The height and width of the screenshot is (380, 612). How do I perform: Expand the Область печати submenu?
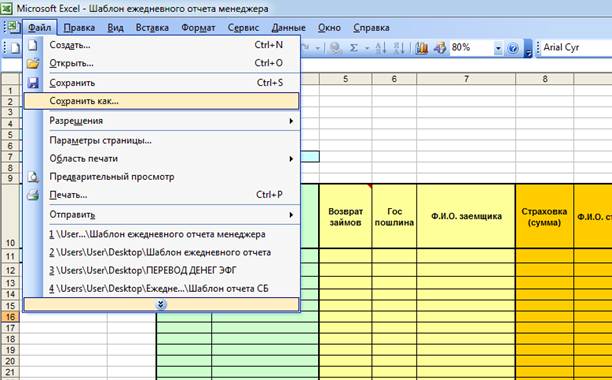(291, 159)
